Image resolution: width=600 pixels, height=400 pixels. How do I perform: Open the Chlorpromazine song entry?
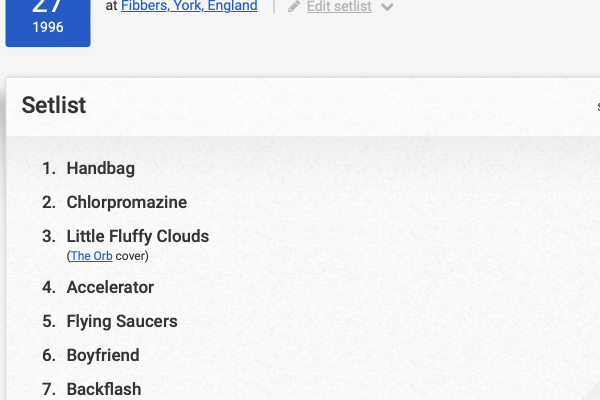(126, 202)
